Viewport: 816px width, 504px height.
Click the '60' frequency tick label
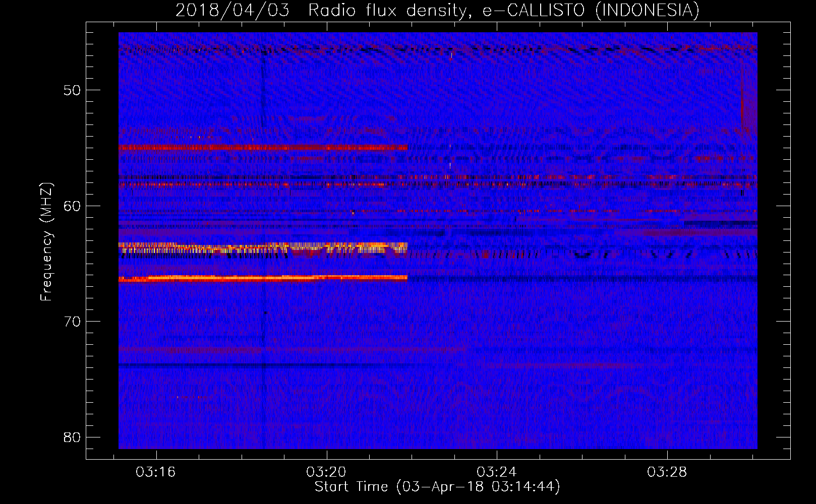point(73,206)
